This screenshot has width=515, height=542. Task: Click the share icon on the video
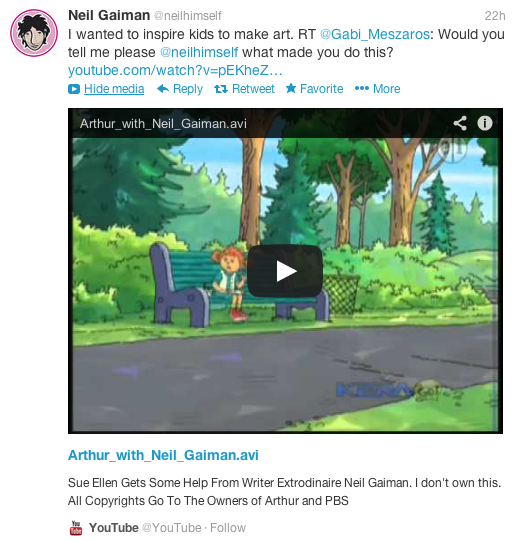pos(460,123)
